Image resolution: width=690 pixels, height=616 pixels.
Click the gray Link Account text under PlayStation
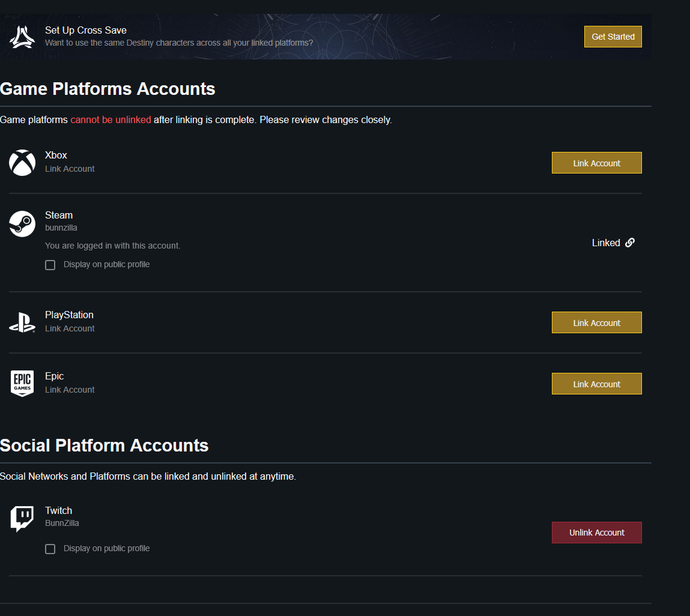coord(70,329)
